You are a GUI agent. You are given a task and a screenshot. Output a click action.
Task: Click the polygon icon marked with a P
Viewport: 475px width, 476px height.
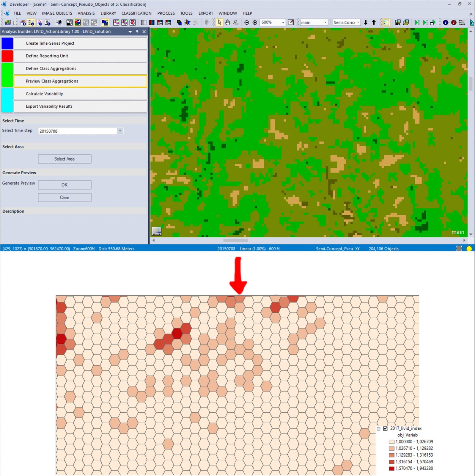pyautogui.click(x=132, y=23)
